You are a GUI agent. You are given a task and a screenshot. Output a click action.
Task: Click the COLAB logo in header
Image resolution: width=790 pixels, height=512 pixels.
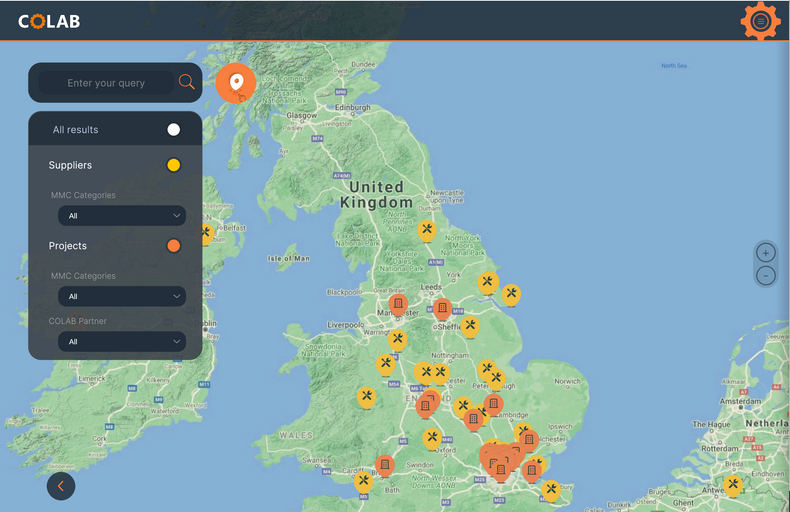[49, 21]
